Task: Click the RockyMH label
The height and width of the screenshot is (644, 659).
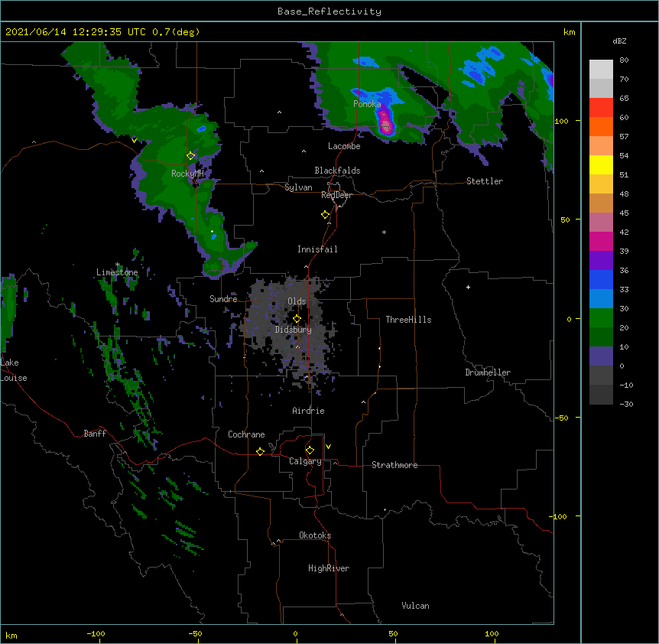Action: coord(187,174)
